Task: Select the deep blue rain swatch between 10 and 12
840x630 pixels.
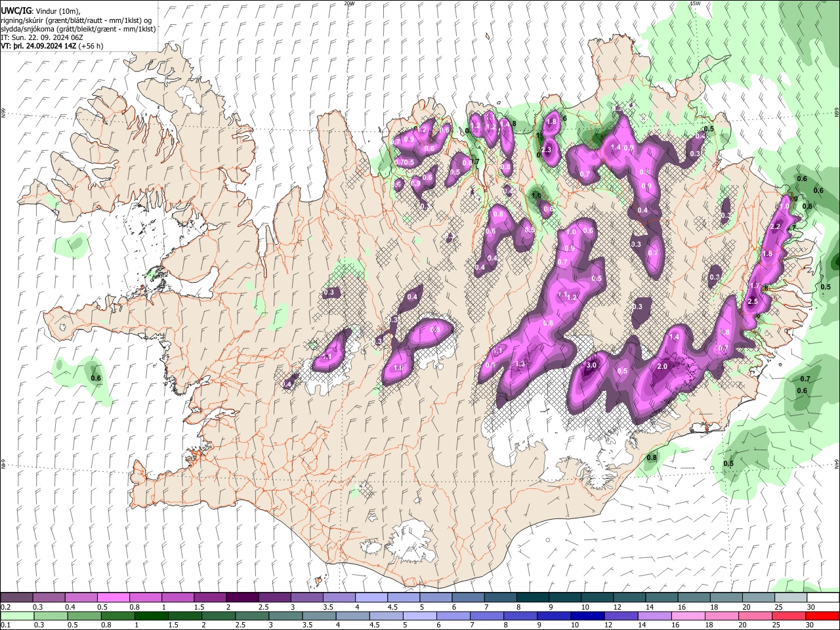Action: click(588, 616)
